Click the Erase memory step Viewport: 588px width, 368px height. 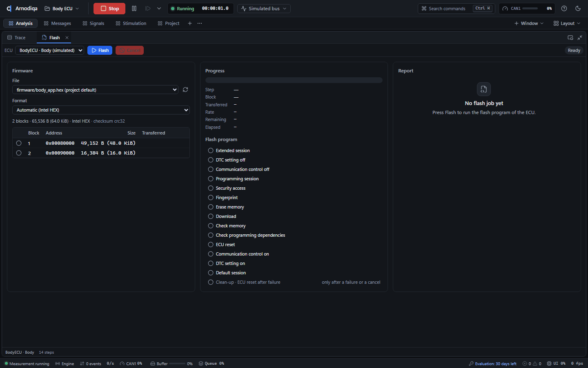click(230, 207)
